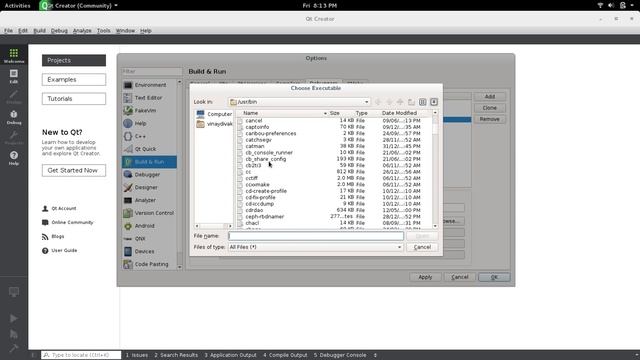640x360 pixels.
Task: Select Qt Quick category in Options
Action: pos(149,149)
